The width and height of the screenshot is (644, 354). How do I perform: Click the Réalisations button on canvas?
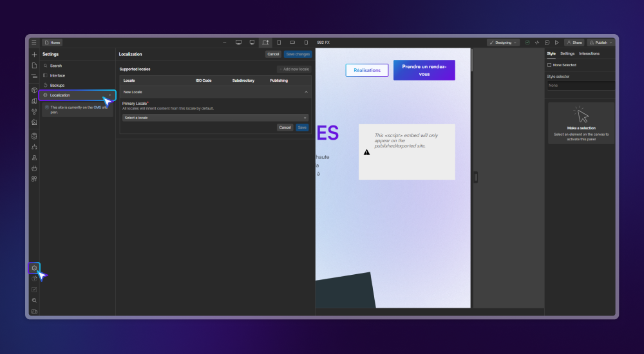(367, 70)
